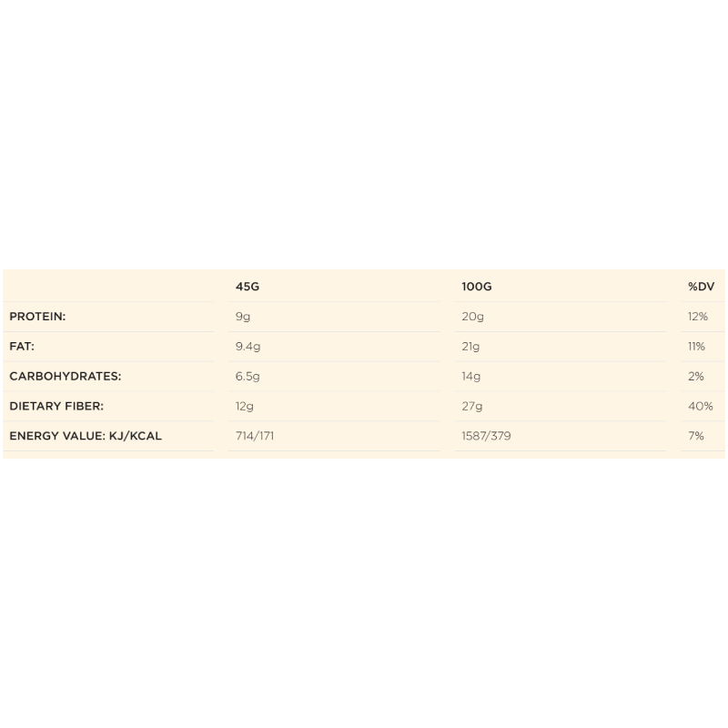Select the 40% daily value cell
The width and height of the screenshot is (728, 728).
coord(700,407)
